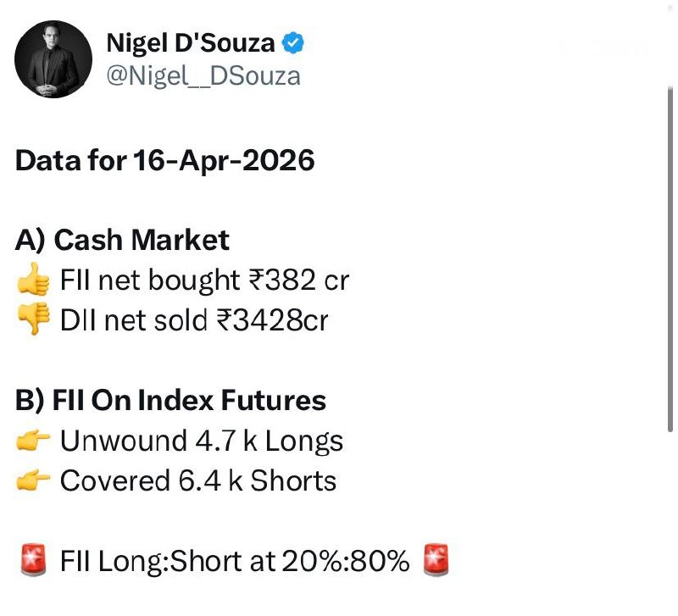Select the 'A) Cash Market' heading
This screenshot has width=678, height=616.
click(122, 240)
